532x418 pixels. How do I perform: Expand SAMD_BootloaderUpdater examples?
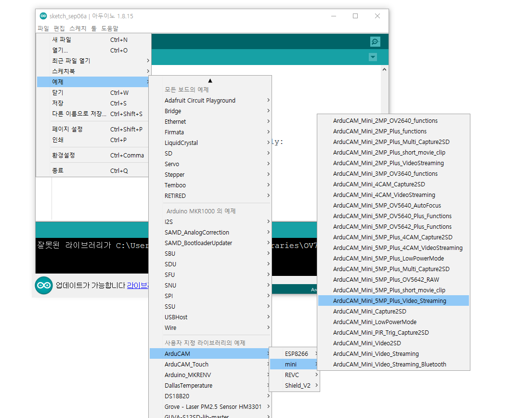(210, 243)
